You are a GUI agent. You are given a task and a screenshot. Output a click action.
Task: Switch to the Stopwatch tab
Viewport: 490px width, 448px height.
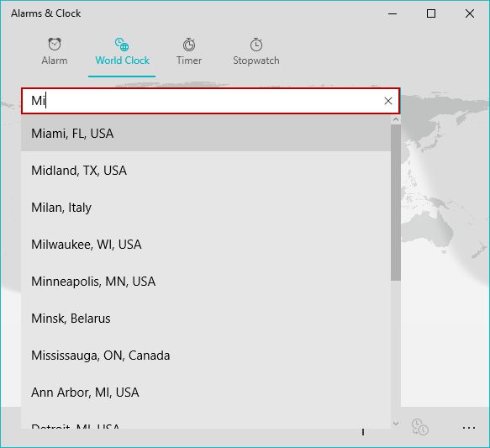256,51
